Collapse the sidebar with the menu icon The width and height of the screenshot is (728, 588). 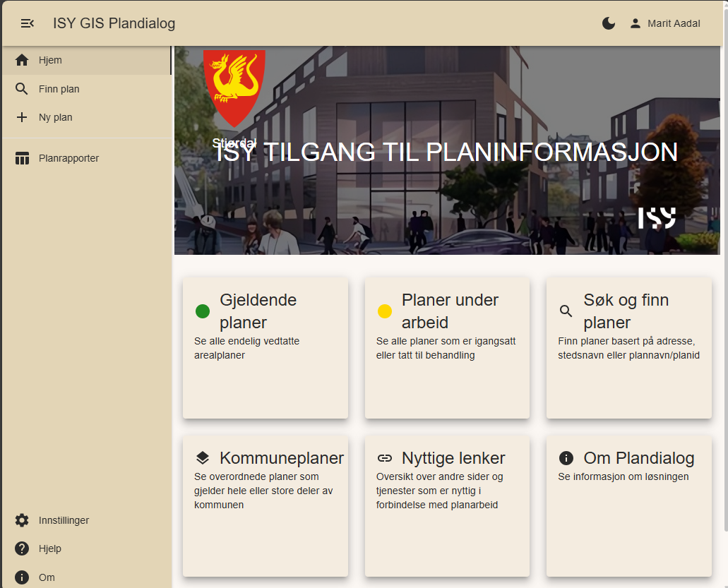28,23
